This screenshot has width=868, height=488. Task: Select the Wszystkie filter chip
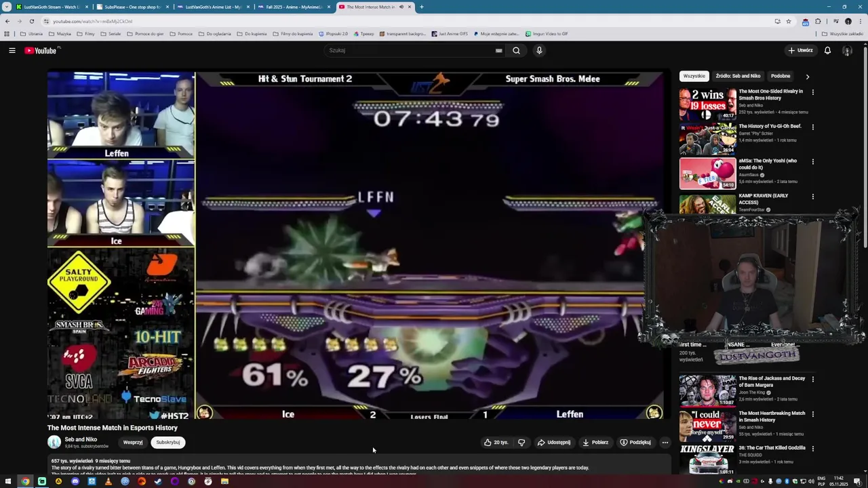pos(694,76)
